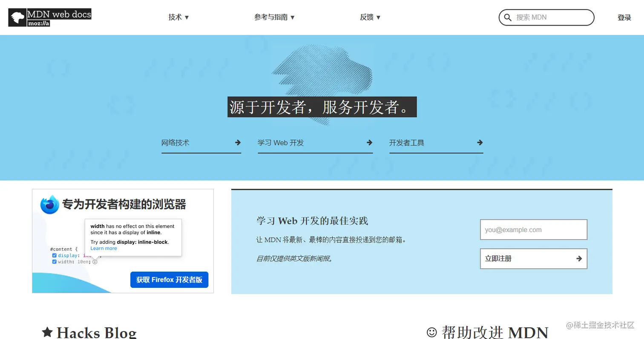Click the Firefox developer browser ad banner

pos(123,241)
